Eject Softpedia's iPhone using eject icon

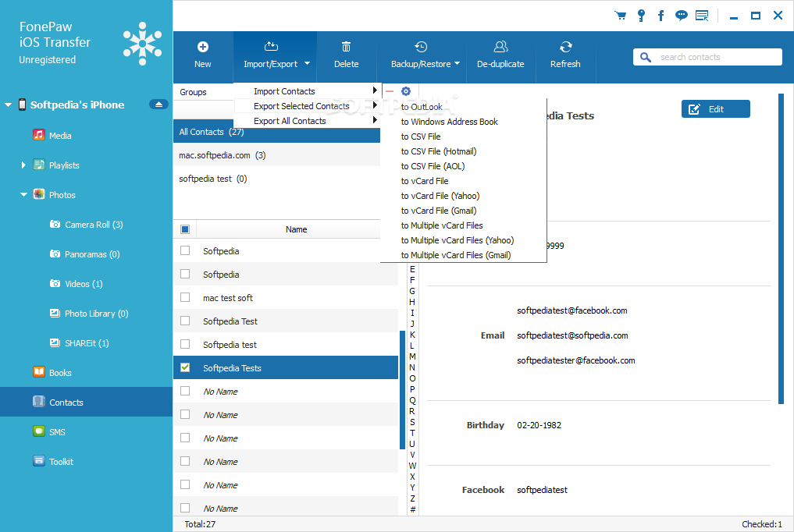click(158, 105)
